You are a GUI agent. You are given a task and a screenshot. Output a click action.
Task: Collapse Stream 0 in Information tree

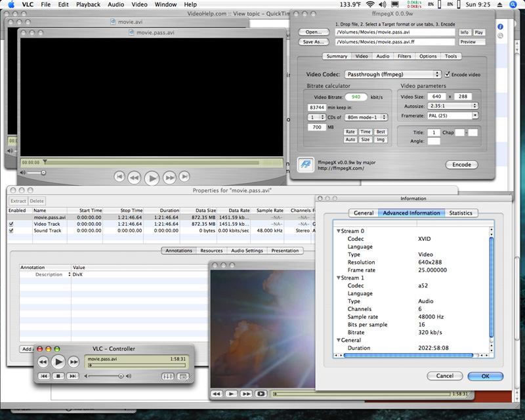pyautogui.click(x=339, y=231)
